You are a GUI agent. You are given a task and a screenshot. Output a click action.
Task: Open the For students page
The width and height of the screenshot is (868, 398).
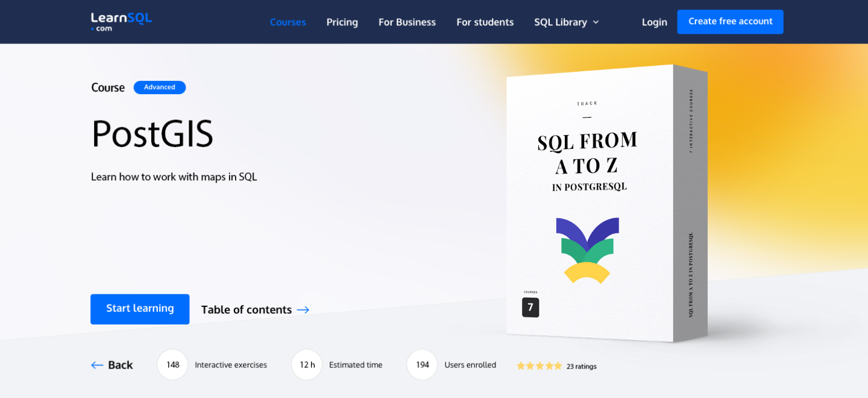(485, 22)
